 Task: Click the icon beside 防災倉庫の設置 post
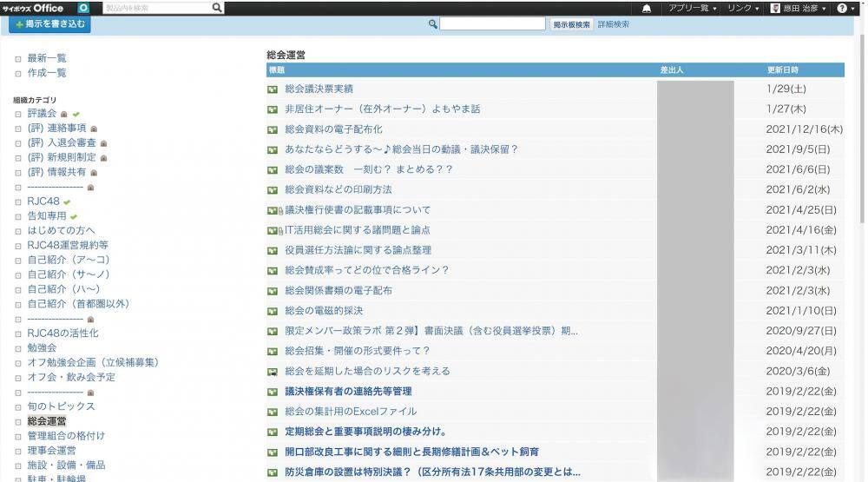tap(273, 472)
